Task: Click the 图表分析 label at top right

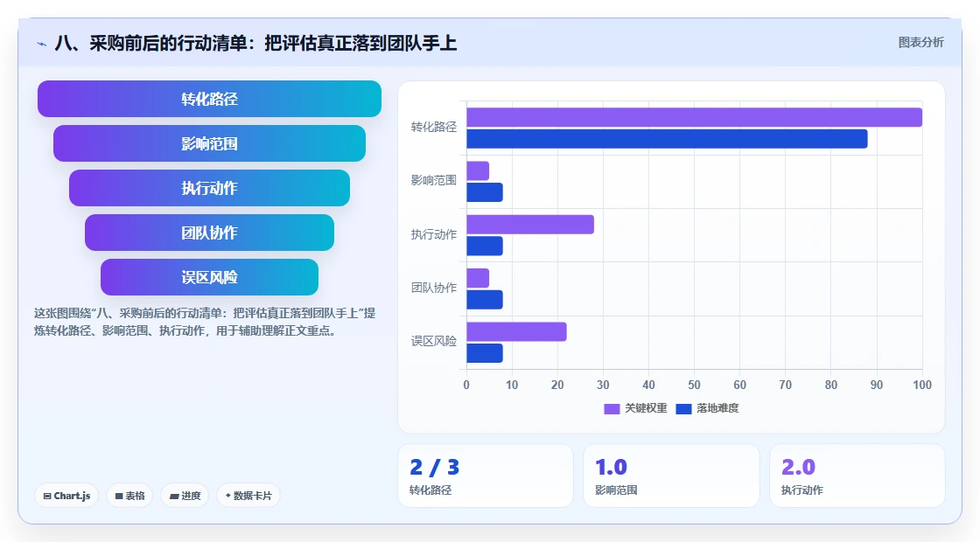Action: (x=920, y=43)
